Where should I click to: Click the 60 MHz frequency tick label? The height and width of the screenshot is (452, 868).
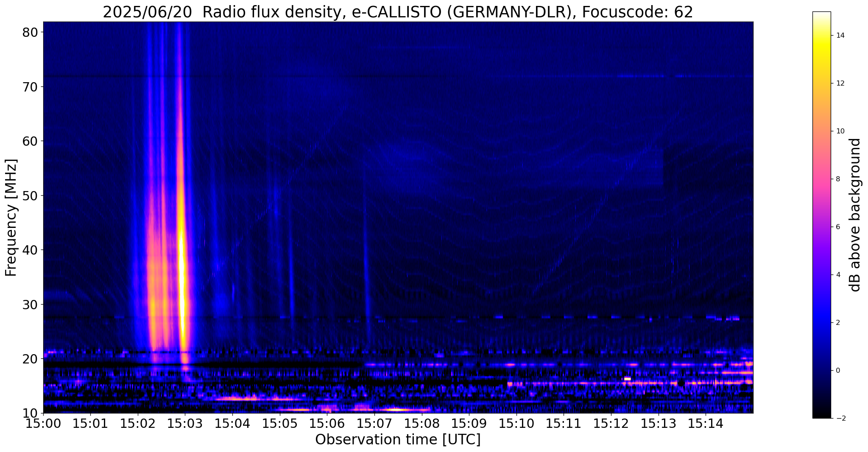pyautogui.click(x=30, y=141)
